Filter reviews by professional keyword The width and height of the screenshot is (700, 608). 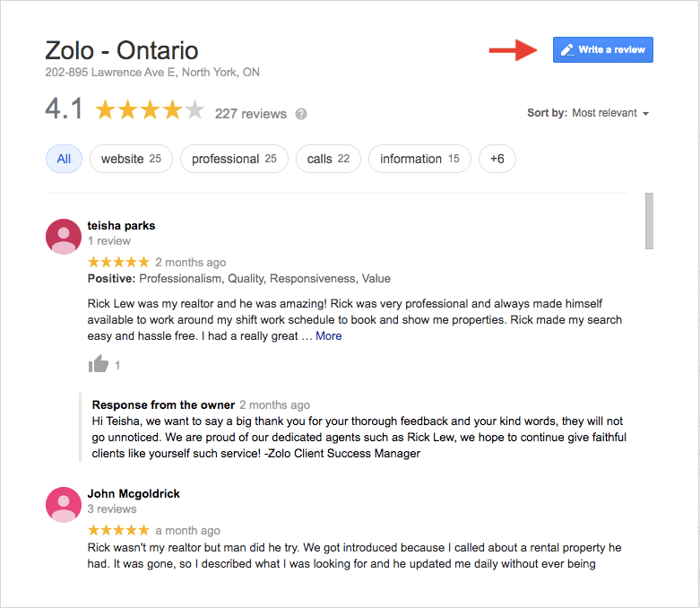point(234,159)
